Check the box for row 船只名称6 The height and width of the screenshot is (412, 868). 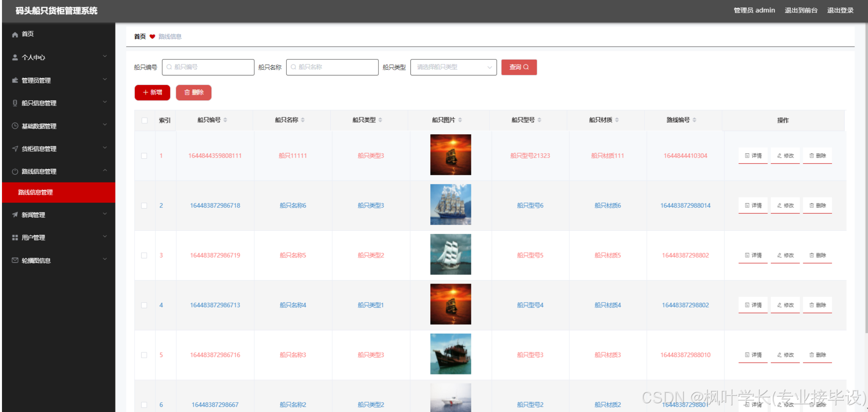[144, 206]
